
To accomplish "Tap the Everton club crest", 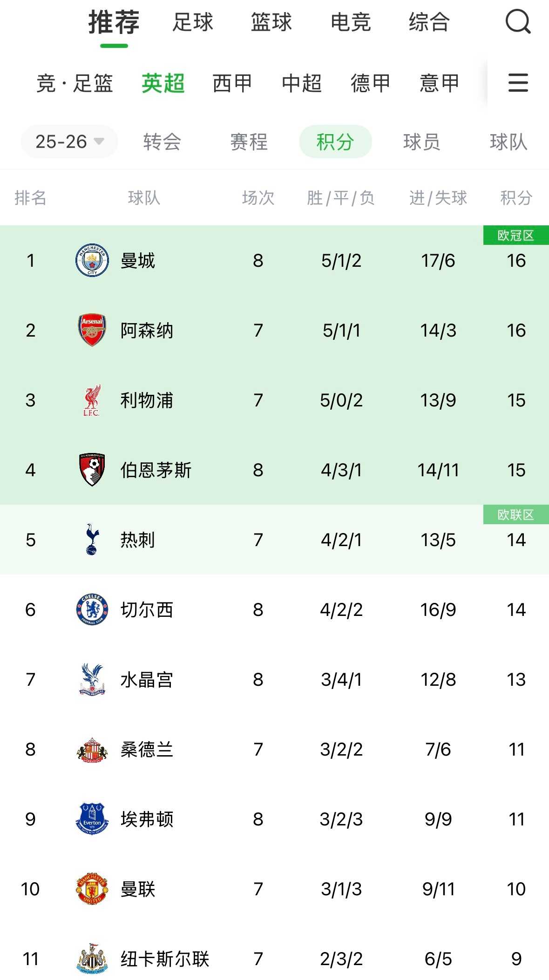I will tap(92, 819).
